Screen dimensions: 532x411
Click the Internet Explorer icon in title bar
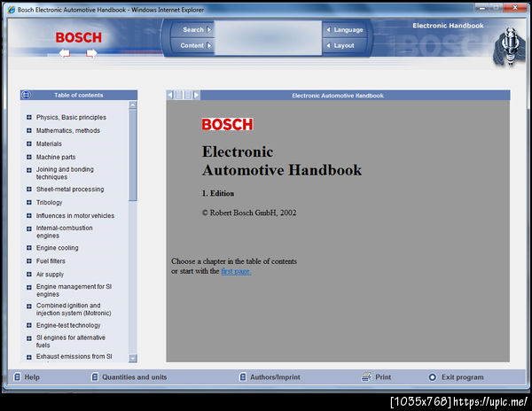[12, 10]
